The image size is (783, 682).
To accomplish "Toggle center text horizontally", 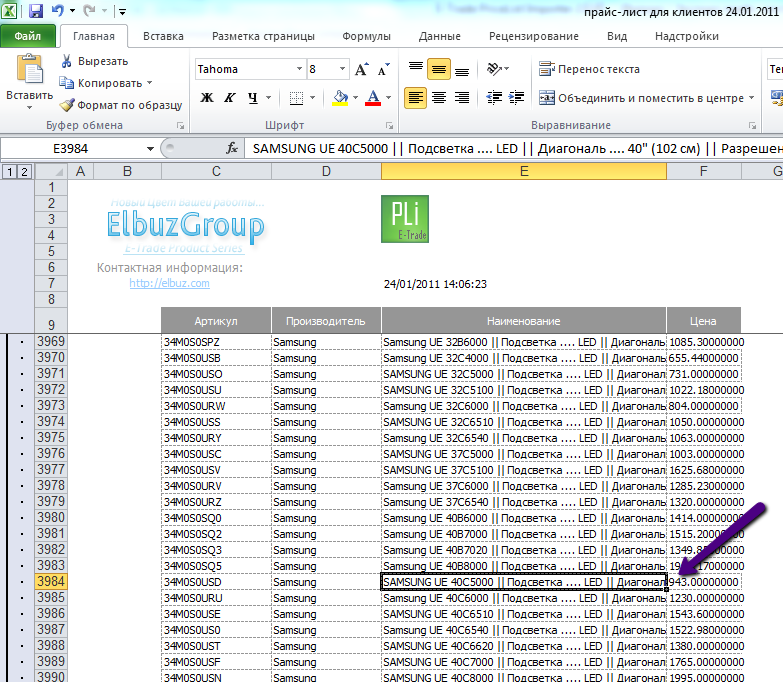I will 439,98.
